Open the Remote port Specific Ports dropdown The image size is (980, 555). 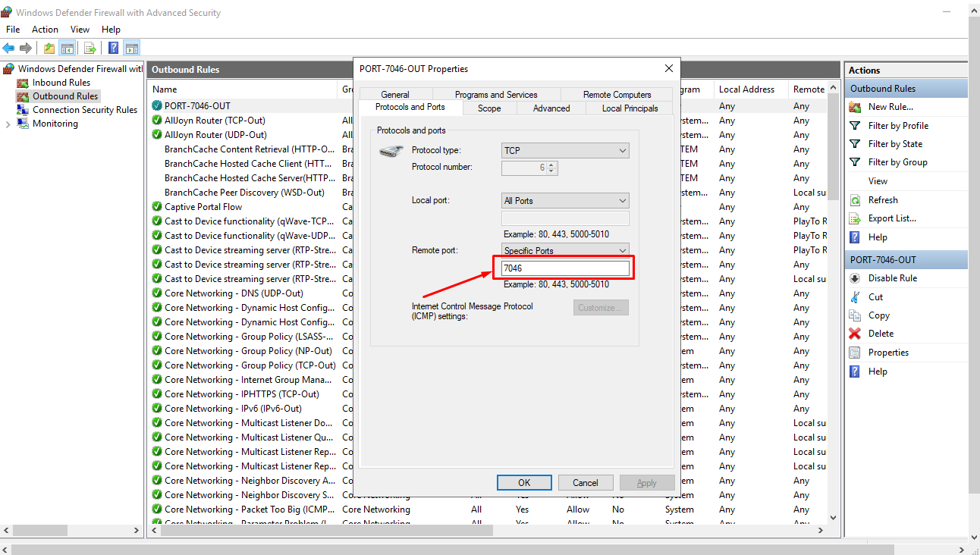coord(565,250)
